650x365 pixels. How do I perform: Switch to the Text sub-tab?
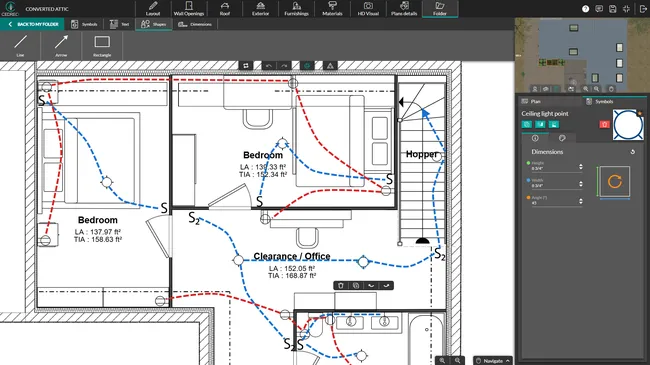coord(119,24)
